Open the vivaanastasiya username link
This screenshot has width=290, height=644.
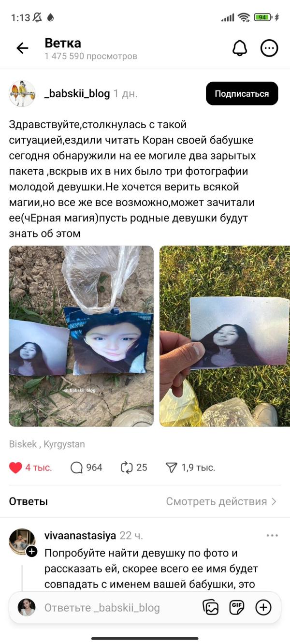pos(80,536)
